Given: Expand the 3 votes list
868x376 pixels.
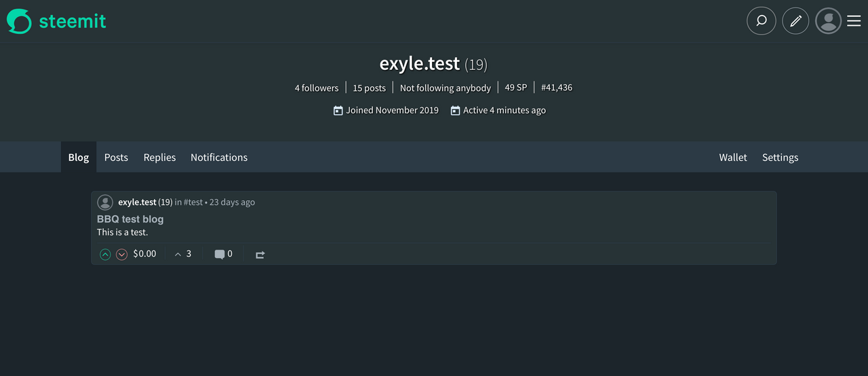Looking at the screenshot, I should [183, 254].
